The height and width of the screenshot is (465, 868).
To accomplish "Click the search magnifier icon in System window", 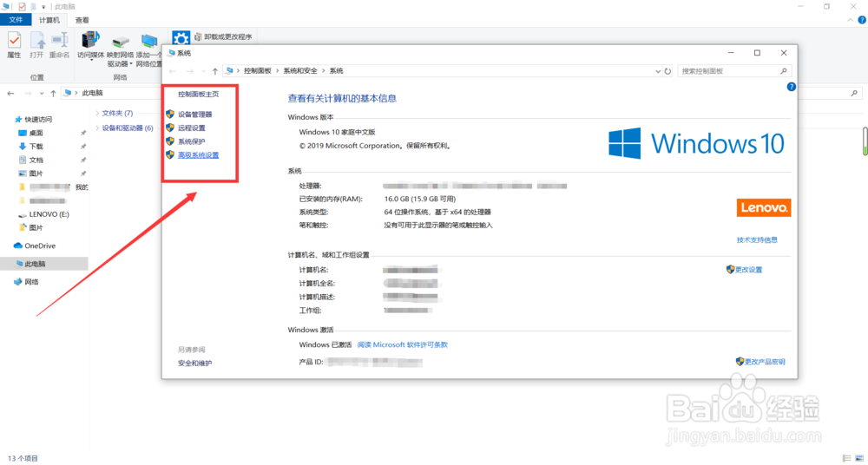I will (784, 71).
